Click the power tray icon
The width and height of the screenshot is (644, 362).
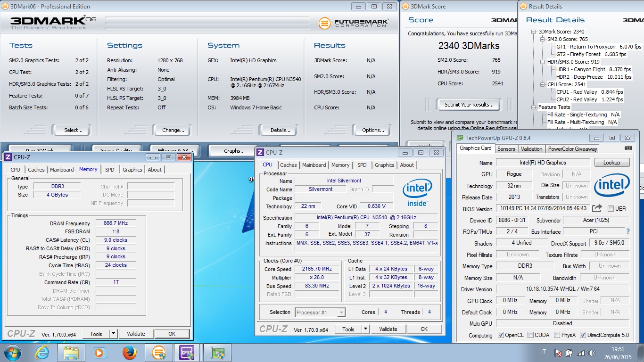[570, 353]
